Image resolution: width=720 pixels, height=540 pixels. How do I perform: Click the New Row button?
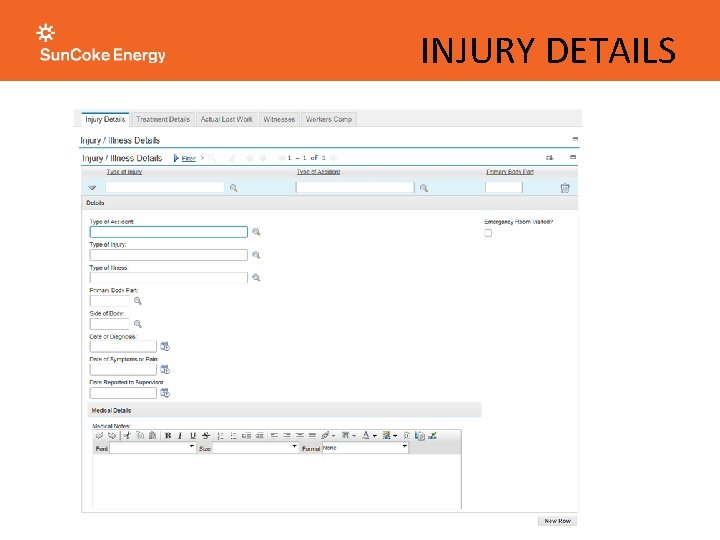coord(557,521)
